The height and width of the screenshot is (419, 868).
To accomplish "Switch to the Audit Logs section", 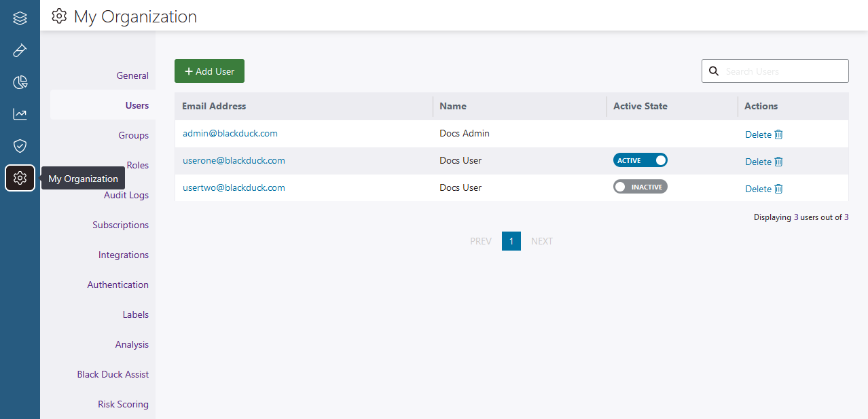I will pos(126,195).
